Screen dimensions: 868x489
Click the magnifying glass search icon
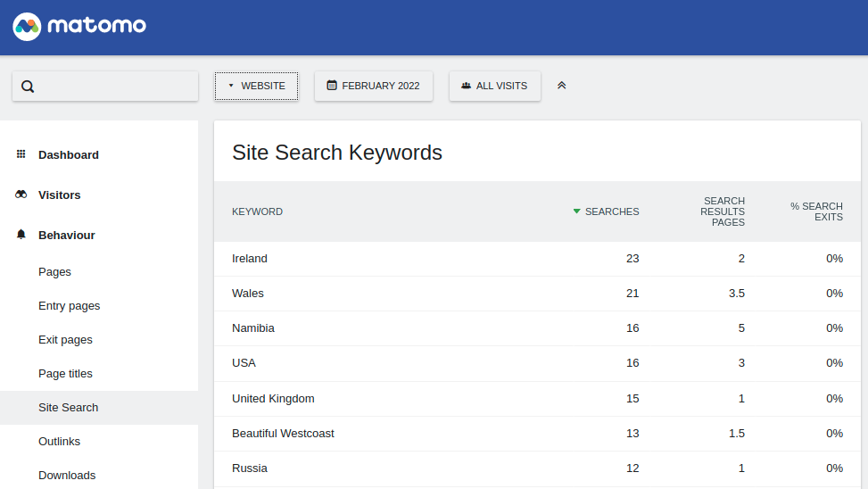pyautogui.click(x=28, y=87)
